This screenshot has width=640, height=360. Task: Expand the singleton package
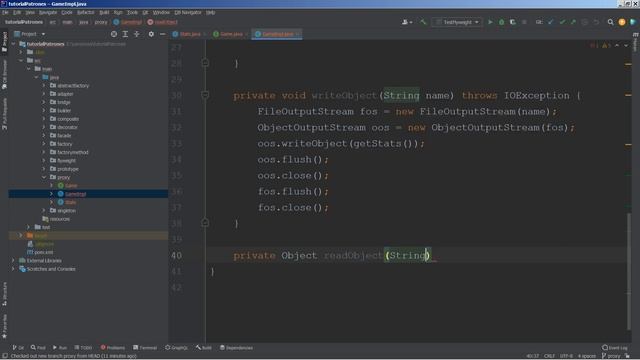[44, 211]
